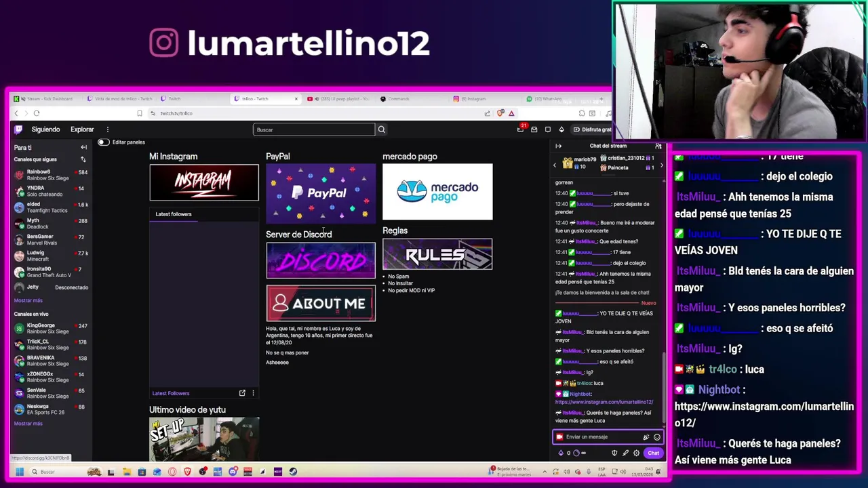This screenshot has height=488, width=868.
Task: Open Latest Followers panel options menu
Action: coord(253,393)
